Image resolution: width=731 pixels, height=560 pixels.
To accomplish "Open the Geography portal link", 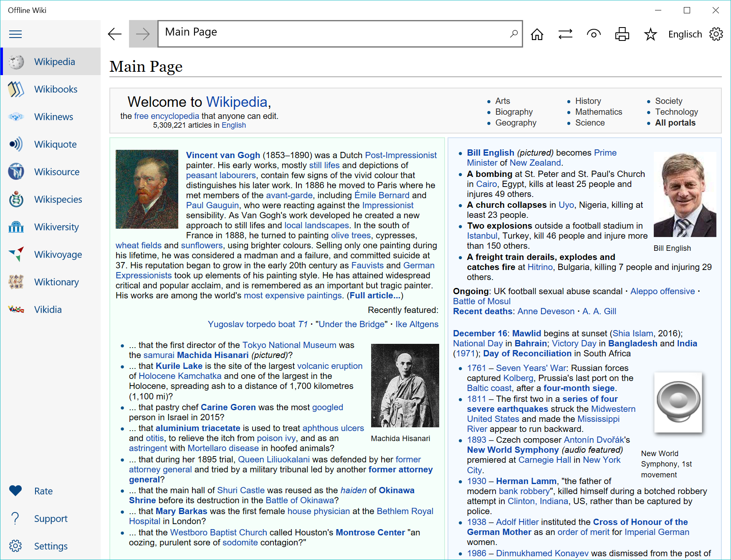I will (x=516, y=123).
